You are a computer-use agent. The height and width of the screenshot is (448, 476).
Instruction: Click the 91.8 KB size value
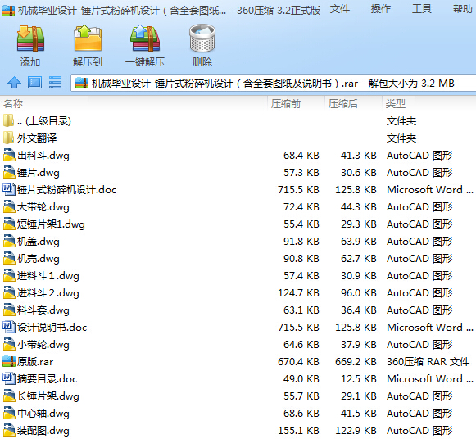point(301,242)
